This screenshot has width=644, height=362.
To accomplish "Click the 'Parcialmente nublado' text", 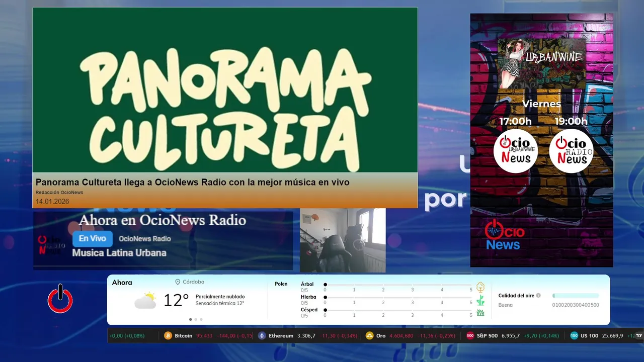I will click(220, 297).
